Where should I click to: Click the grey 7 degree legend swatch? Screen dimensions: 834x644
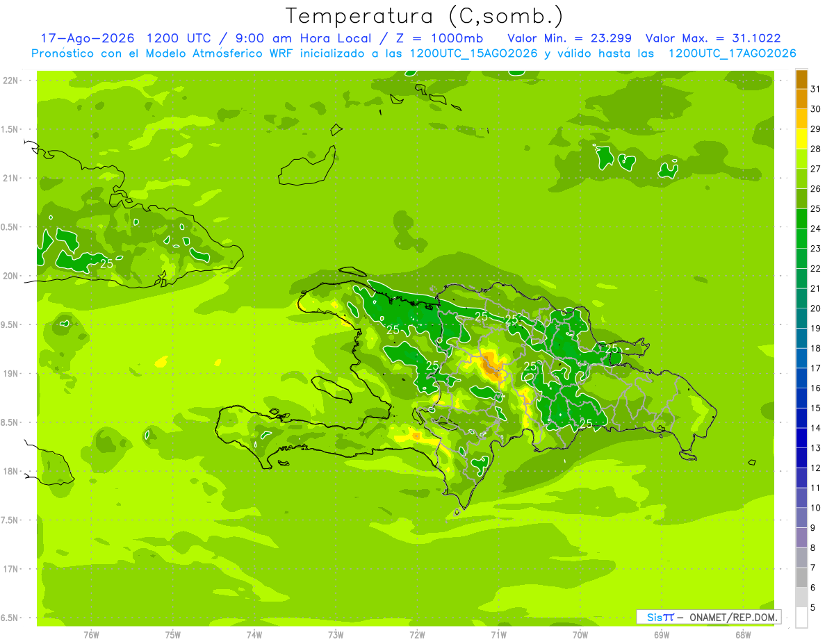801,577
